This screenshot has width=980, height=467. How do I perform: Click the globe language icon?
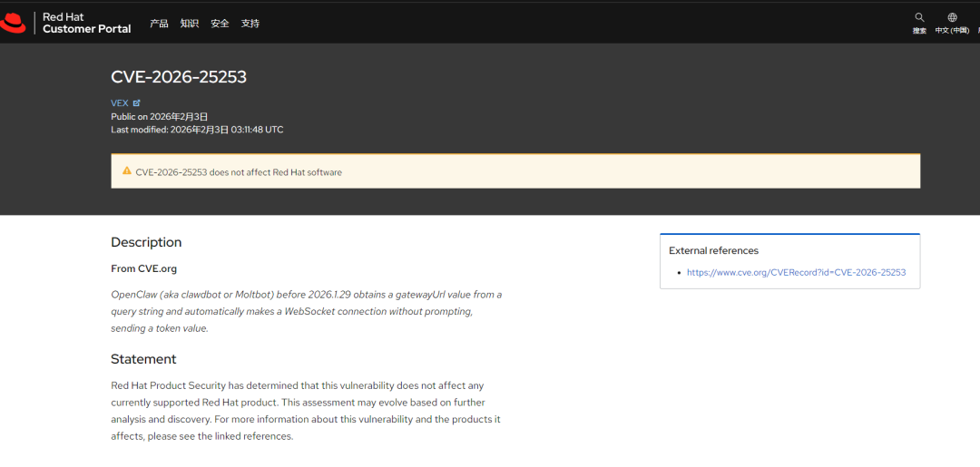coord(952,17)
